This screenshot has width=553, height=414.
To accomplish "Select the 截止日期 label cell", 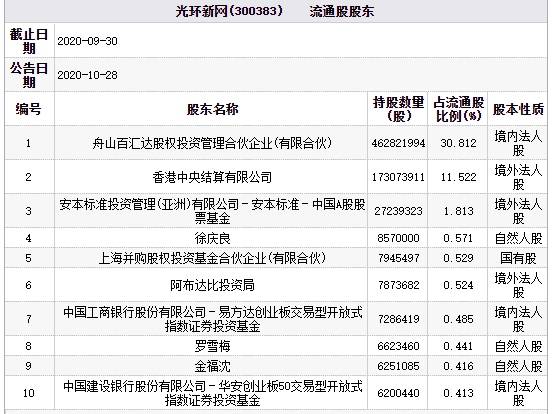I will click(x=29, y=41).
